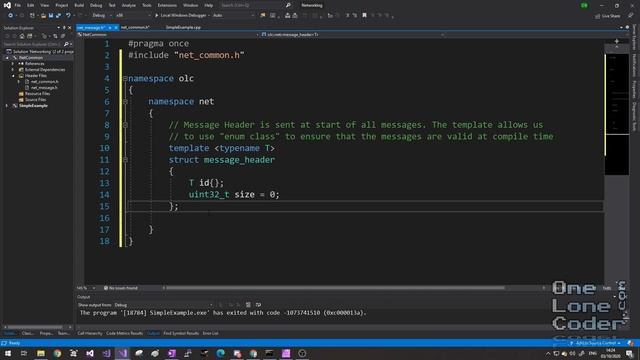640x360 pixels.
Task: Open the Build menu
Action: point(79,5)
